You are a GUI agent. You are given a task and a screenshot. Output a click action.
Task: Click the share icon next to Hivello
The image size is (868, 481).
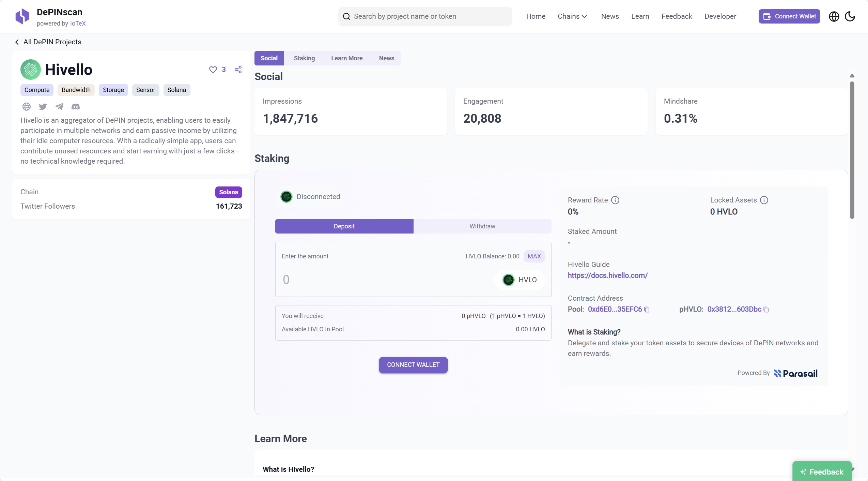coord(238,70)
